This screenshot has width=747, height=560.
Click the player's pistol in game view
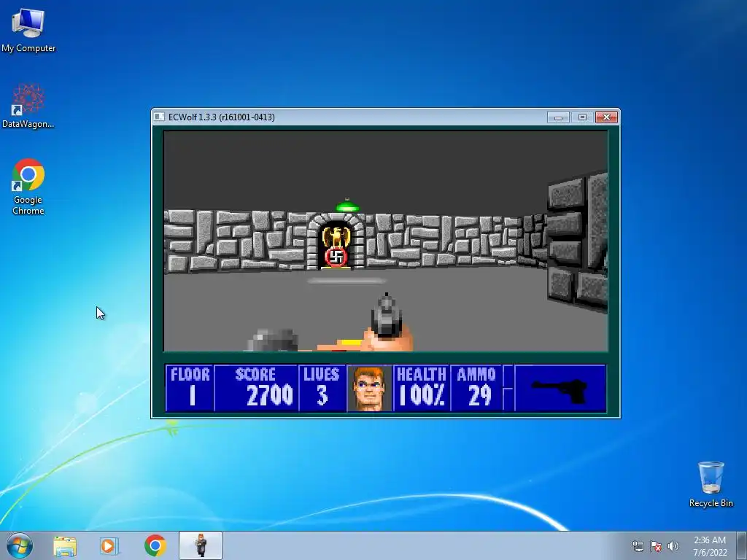point(387,322)
